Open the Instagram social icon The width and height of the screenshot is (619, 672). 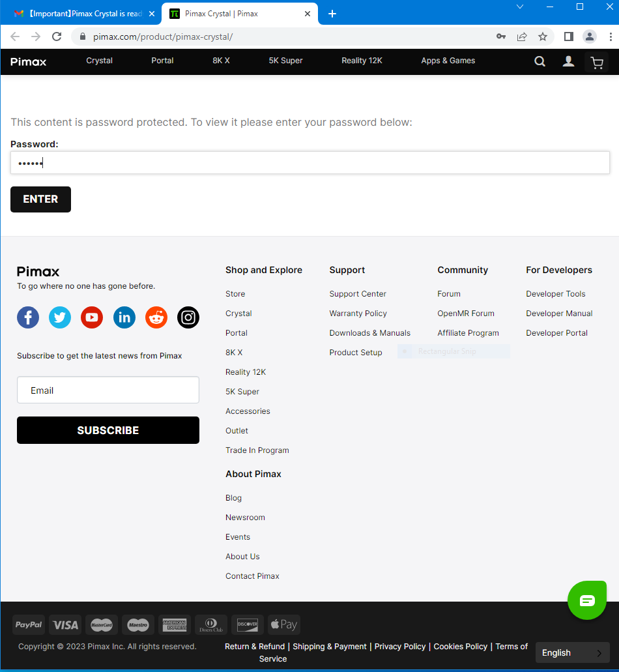188,317
